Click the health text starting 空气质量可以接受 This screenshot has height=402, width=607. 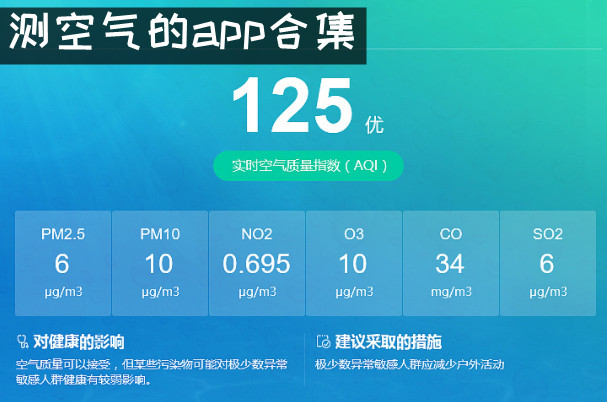click(151, 372)
